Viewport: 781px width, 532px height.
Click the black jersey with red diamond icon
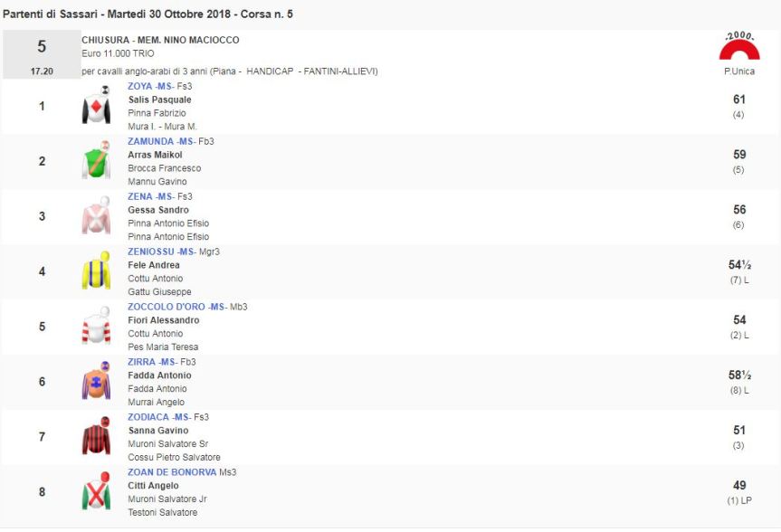pos(96,108)
